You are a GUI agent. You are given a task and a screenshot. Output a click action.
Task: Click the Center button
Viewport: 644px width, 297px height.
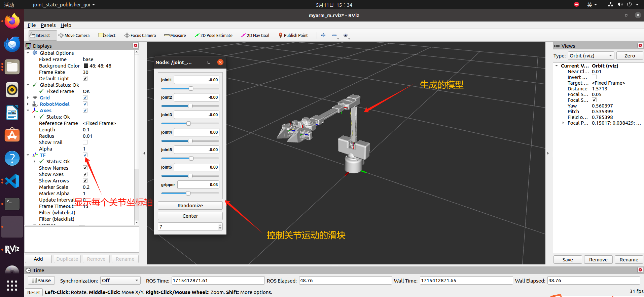190,216
